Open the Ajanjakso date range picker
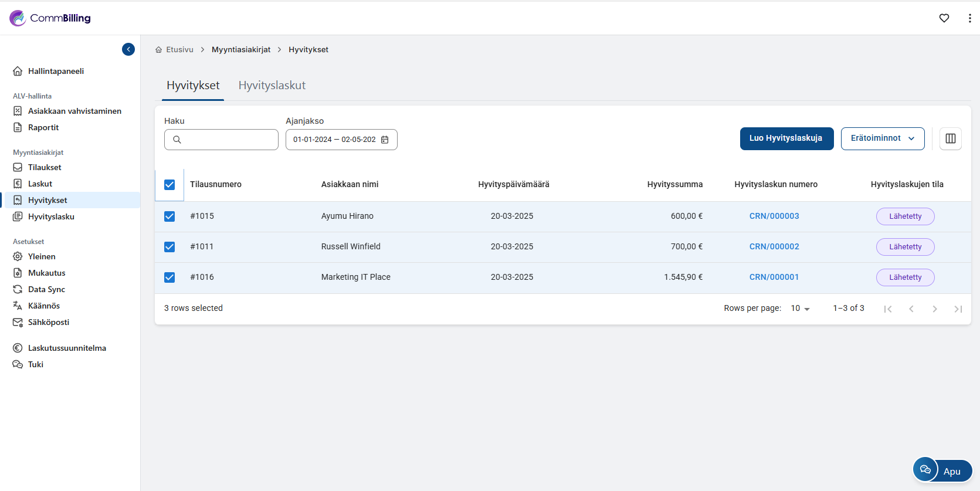980x491 pixels. [x=334, y=140]
